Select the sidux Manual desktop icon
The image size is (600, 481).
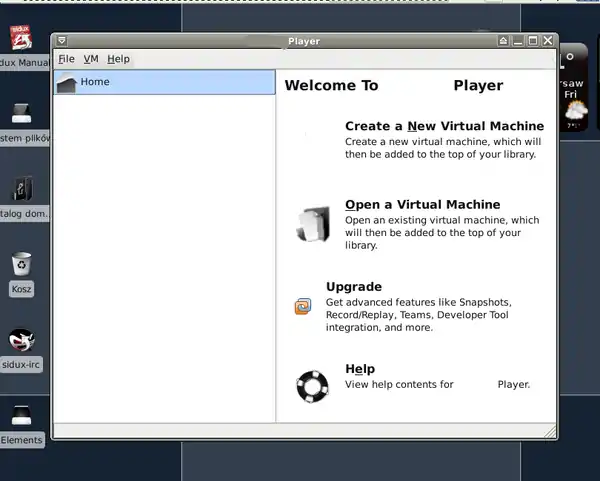tap(21, 40)
